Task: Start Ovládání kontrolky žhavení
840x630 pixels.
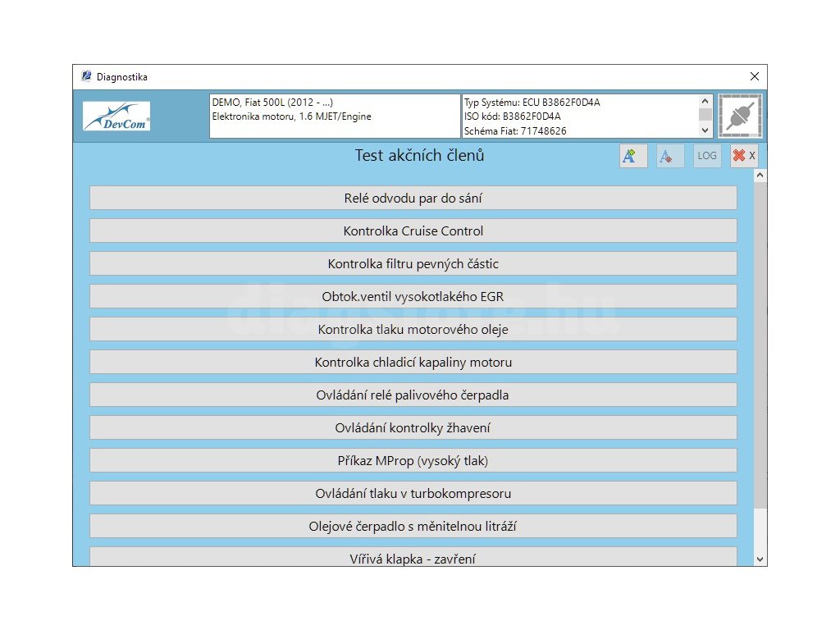Action: [x=413, y=427]
